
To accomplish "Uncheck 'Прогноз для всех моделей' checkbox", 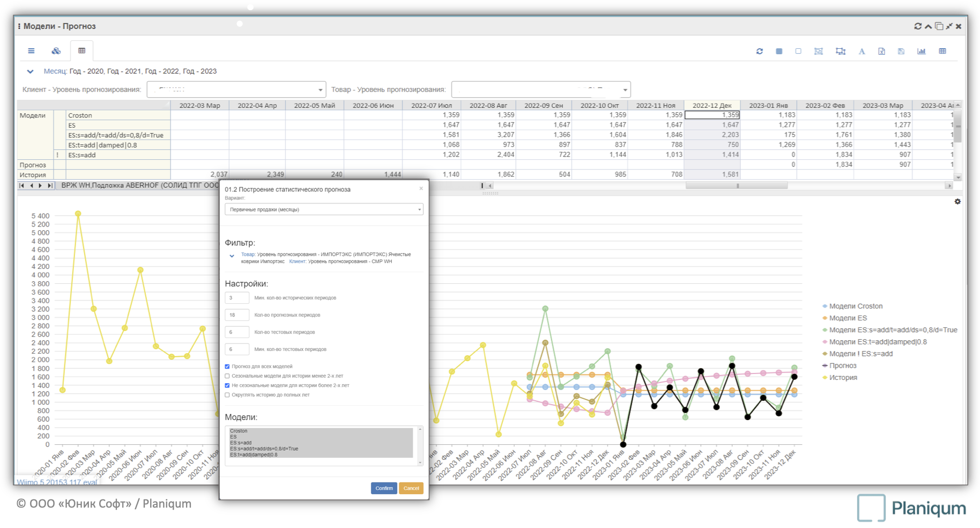I will (x=227, y=366).
